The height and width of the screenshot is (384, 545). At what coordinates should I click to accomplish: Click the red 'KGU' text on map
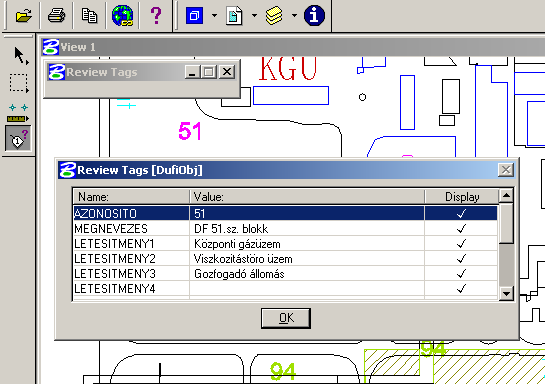pos(288,68)
